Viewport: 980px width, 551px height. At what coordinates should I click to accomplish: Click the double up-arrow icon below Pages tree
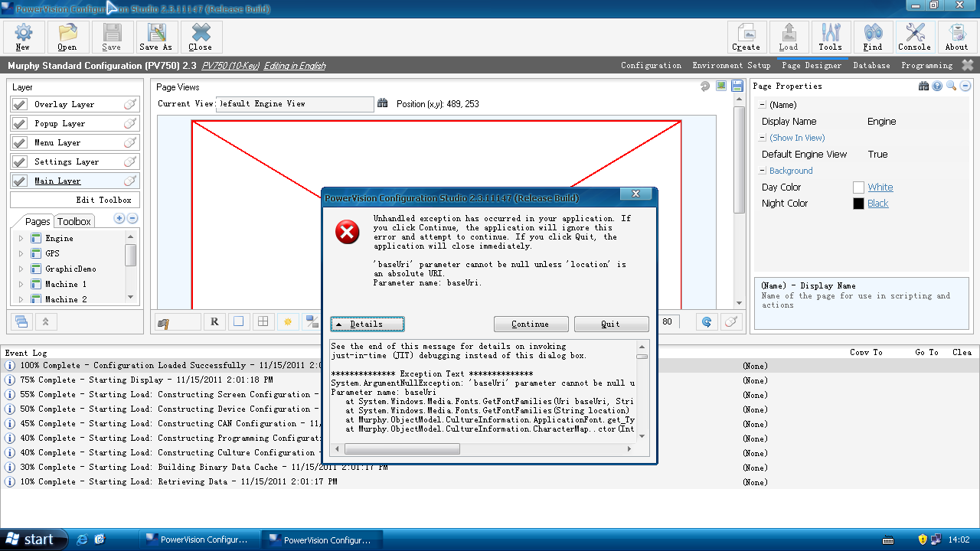pos(45,321)
